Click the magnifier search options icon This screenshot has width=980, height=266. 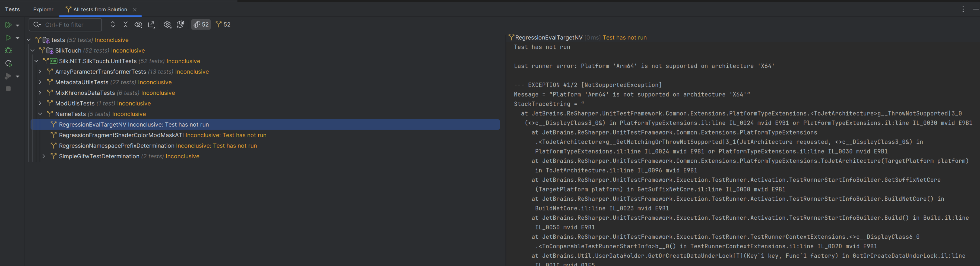tap(37, 25)
